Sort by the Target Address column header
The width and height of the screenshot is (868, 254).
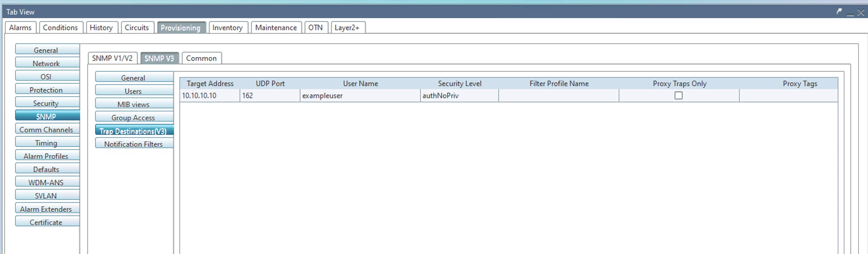[210, 84]
